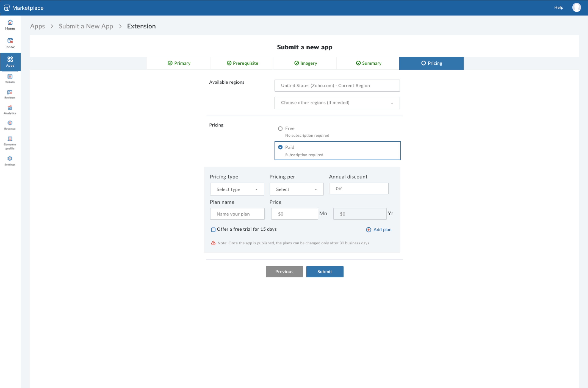Screen dimensions: 588x388
Task: Open the Inbox sidebar icon
Action: click(10, 43)
